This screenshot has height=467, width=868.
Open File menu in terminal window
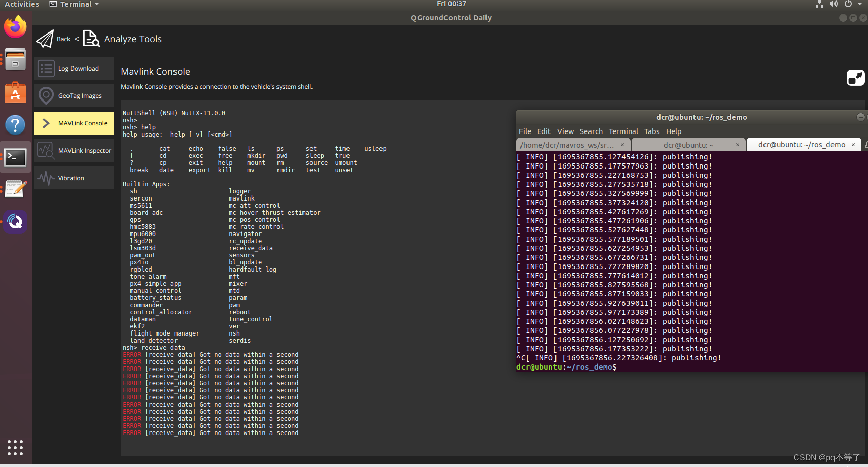[x=525, y=131]
